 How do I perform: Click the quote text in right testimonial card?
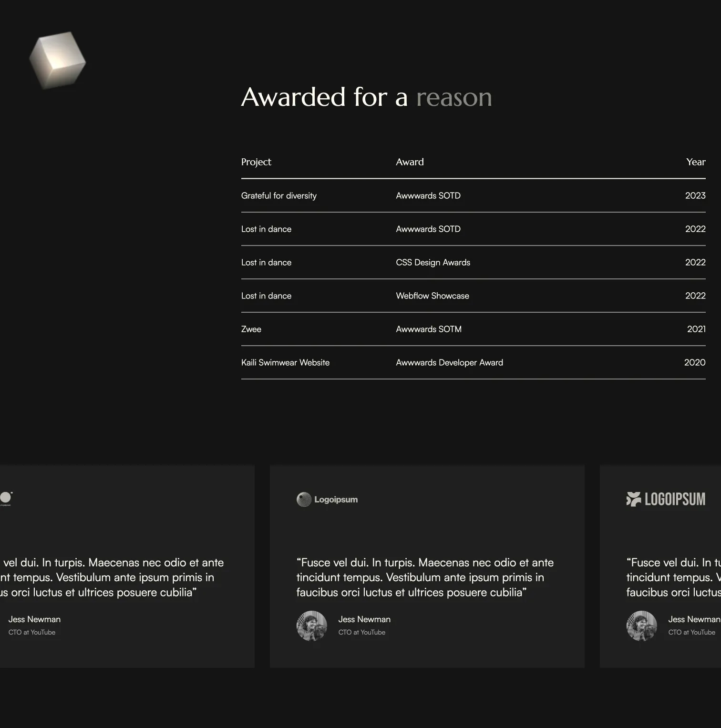point(673,577)
